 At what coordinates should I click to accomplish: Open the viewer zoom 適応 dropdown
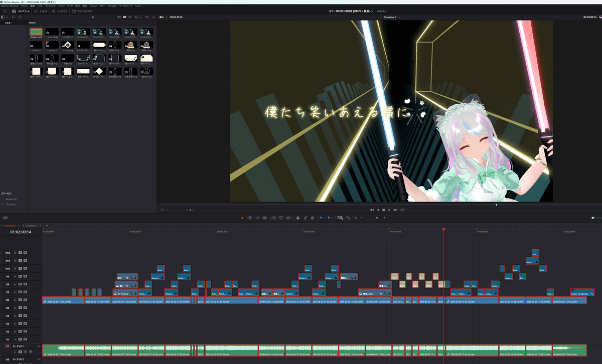pyautogui.click(x=163, y=17)
